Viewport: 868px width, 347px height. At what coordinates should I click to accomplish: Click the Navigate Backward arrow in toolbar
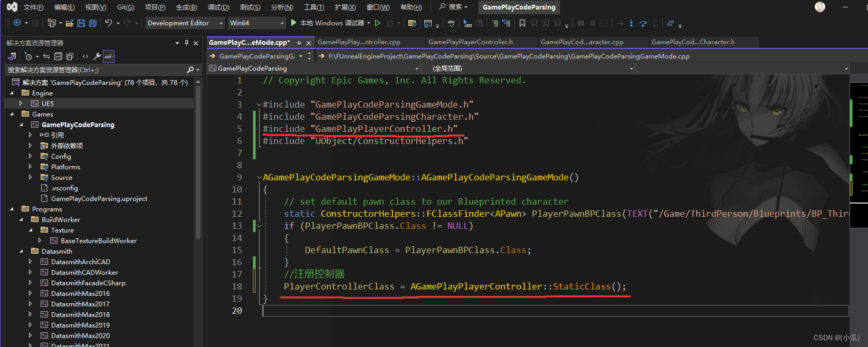(17, 23)
